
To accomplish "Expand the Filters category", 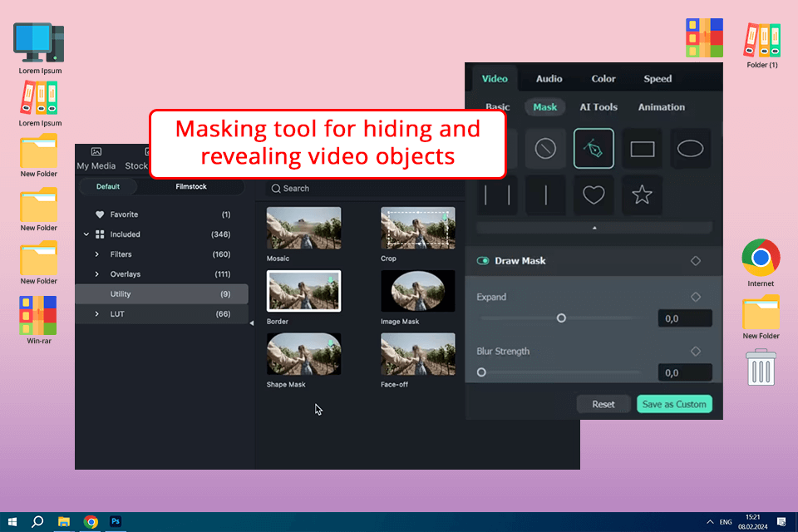I will tap(97, 254).
